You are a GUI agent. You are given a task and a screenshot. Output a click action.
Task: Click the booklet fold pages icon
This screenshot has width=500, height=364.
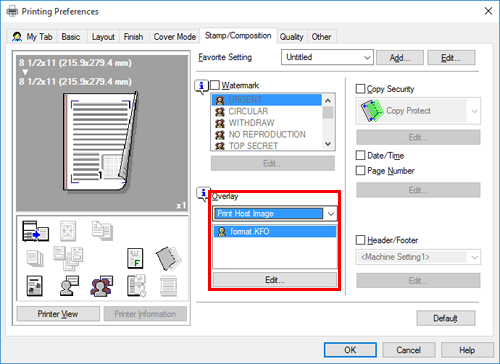pos(169,258)
